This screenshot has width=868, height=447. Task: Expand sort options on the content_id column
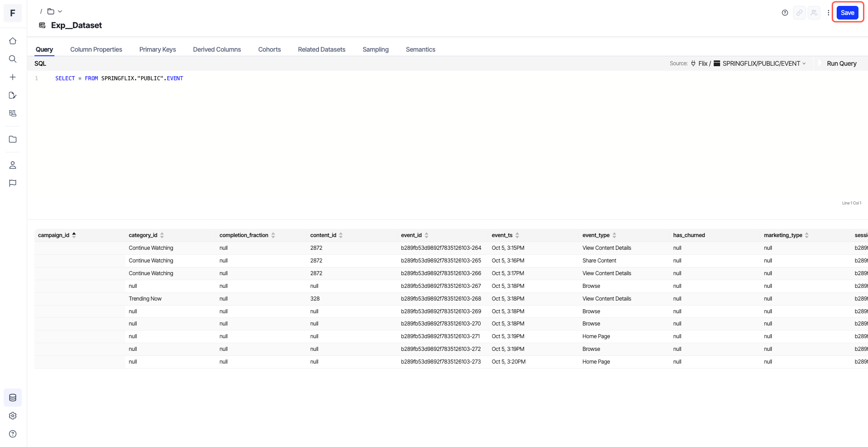point(341,235)
